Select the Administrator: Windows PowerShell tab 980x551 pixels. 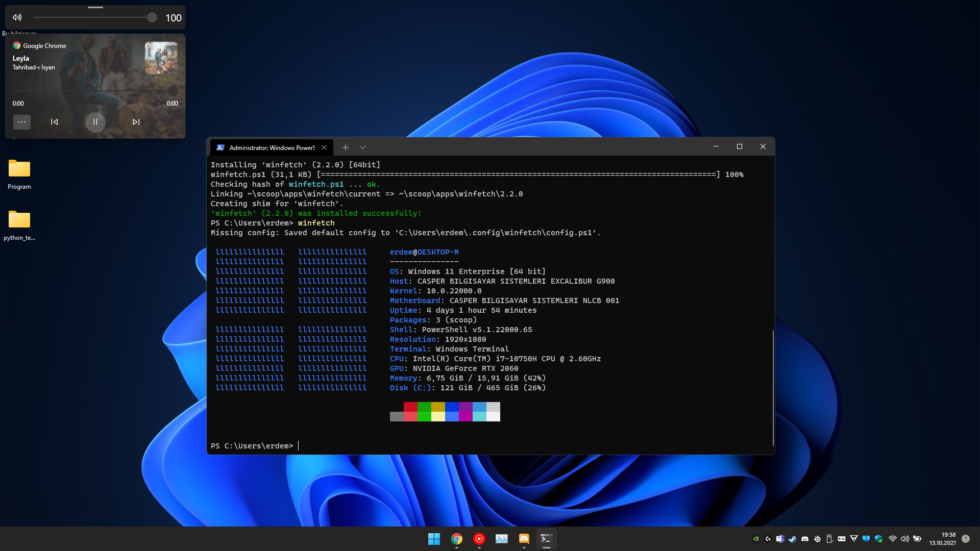(x=272, y=147)
